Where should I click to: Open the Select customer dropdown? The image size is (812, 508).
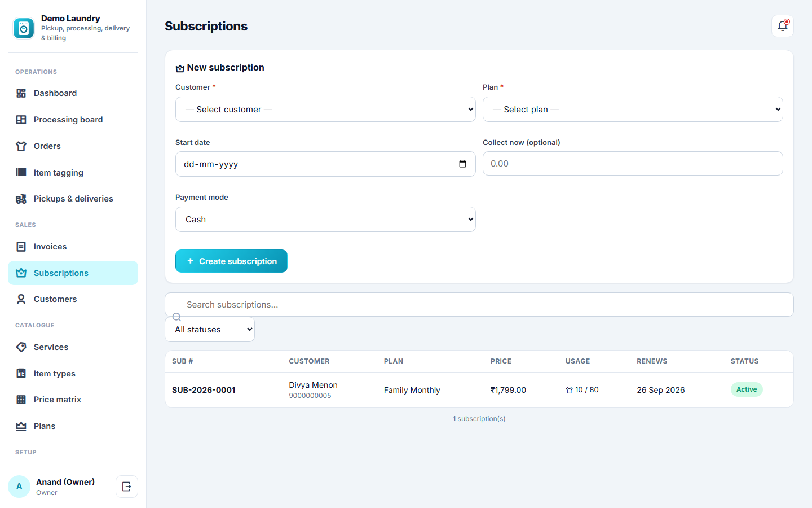click(x=325, y=110)
